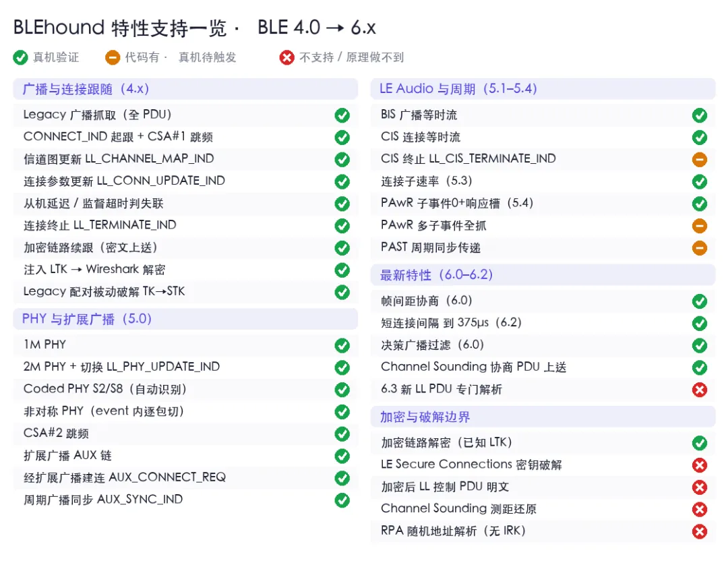
Task: Click the 真机验证 green legend icon
Action: [x=20, y=57]
